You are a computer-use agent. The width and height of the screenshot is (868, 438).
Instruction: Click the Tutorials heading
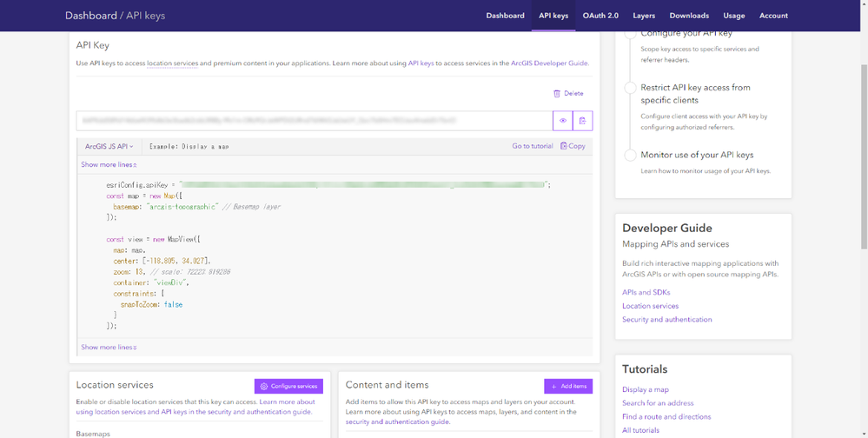pyautogui.click(x=645, y=369)
